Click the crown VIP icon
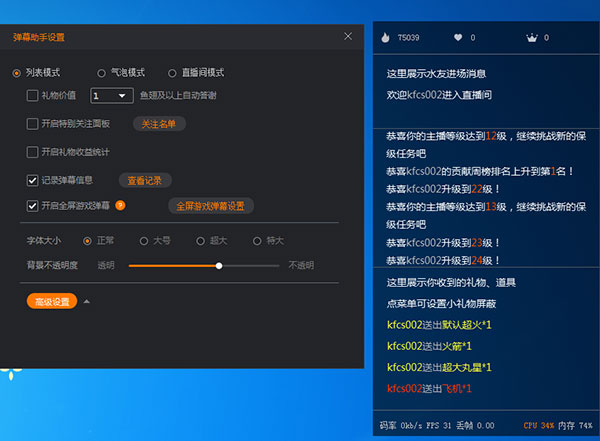The width and height of the screenshot is (600, 441). [x=531, y=38]
